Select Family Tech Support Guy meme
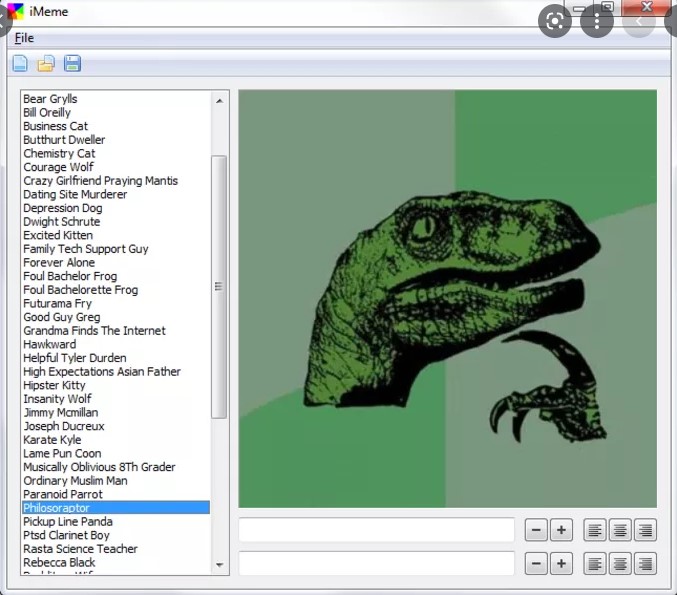 (x=85, y=249)
